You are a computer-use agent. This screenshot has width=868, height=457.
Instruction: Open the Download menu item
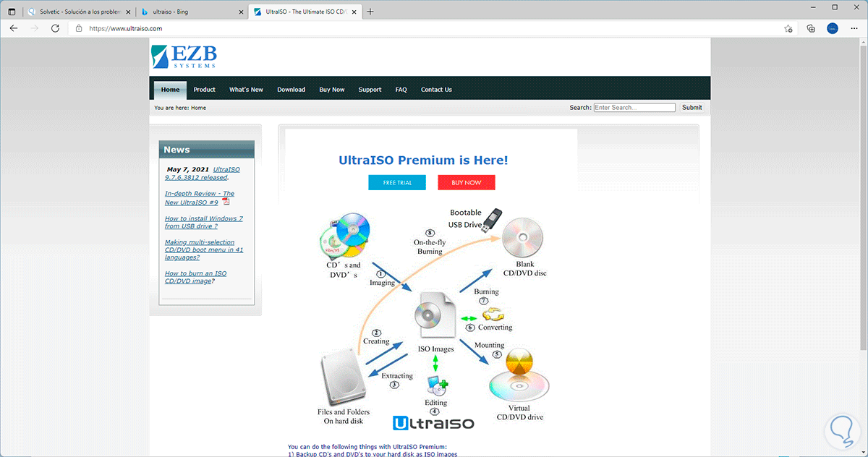pos(292,90)
